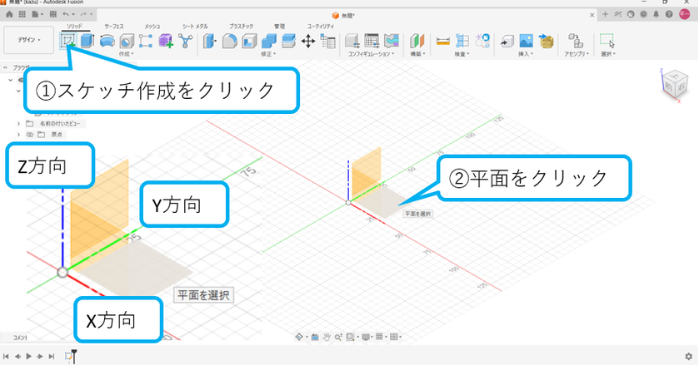Click the timeline end marker

[74, 356]
